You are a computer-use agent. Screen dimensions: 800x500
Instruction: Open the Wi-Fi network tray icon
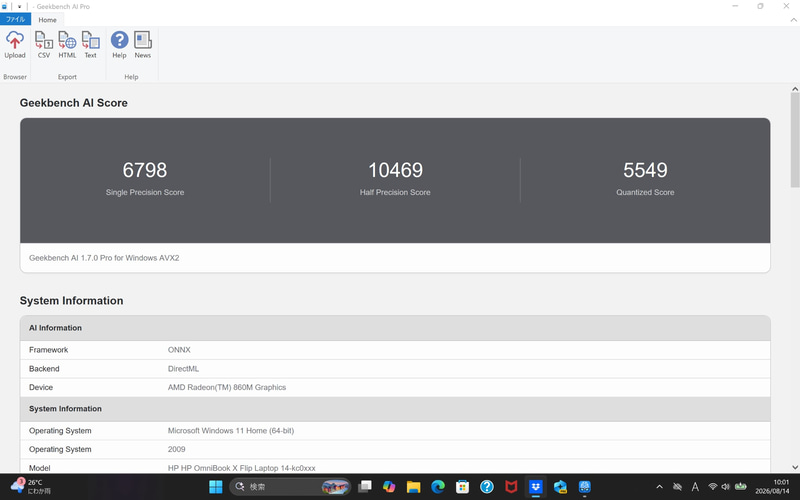pyautogui.click(x=713, y=487)
